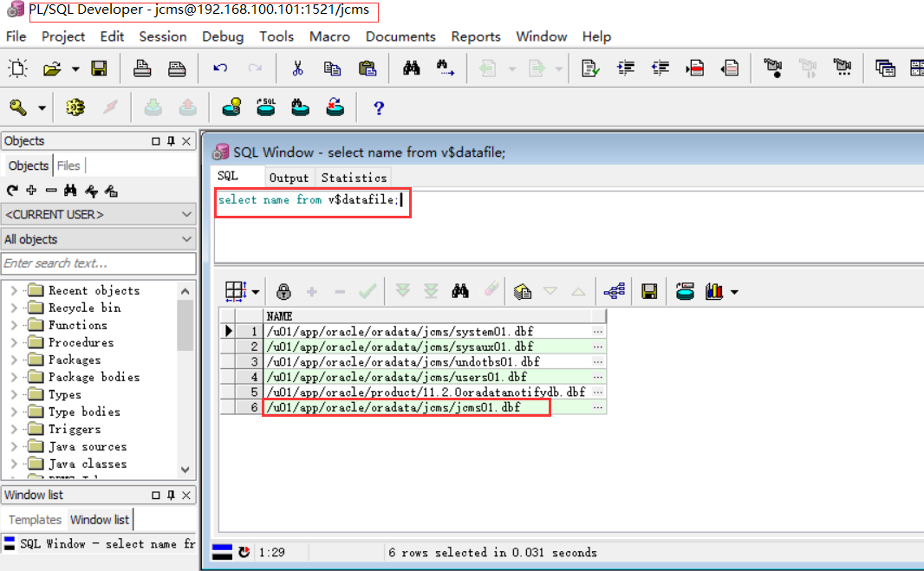Click the New file toolbar icon

pos(17,68)
